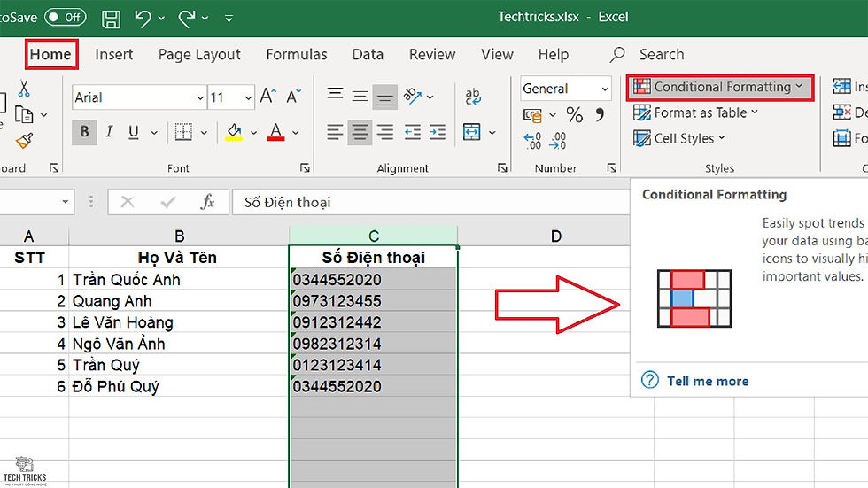
Task: Select the Data tab
Action: click(x=368, y=54)
